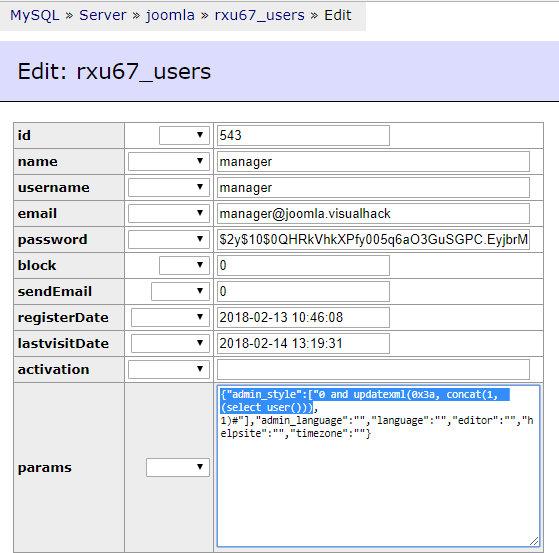The width and height of the screenshot is (559, 553).
Task: Click the email column label
Action: click(x=37, y=213)
